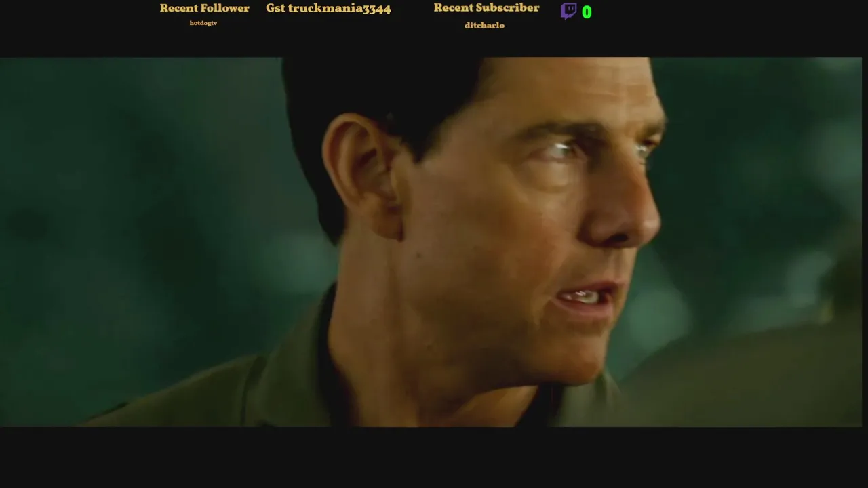The width and height of the screenshot is (868, 488).
Task: Click the Recent Subscriber label
Action: pyautogui.click(x=486, y=8)
